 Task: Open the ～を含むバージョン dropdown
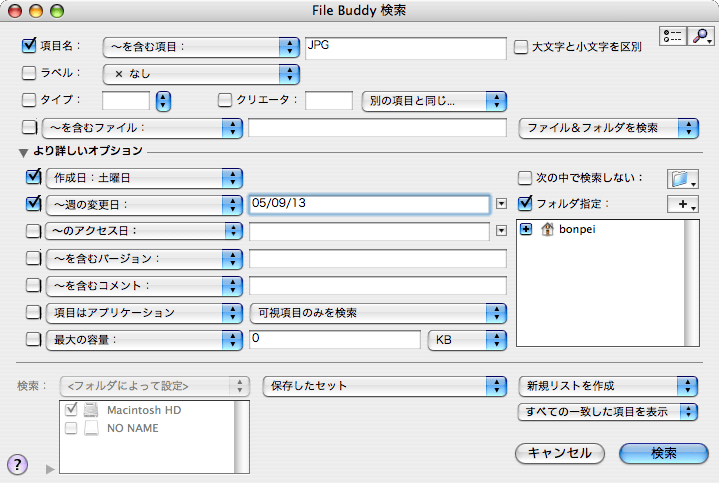click(144, 259)
